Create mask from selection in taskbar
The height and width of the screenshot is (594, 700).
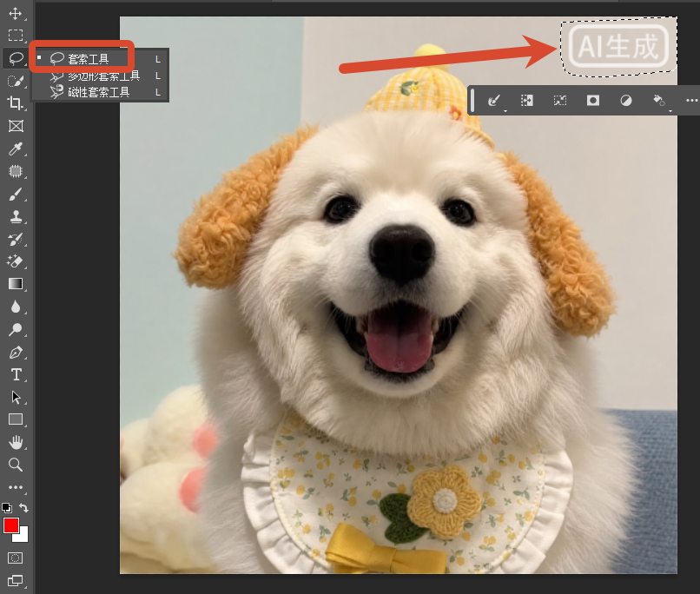pos(593,101)
